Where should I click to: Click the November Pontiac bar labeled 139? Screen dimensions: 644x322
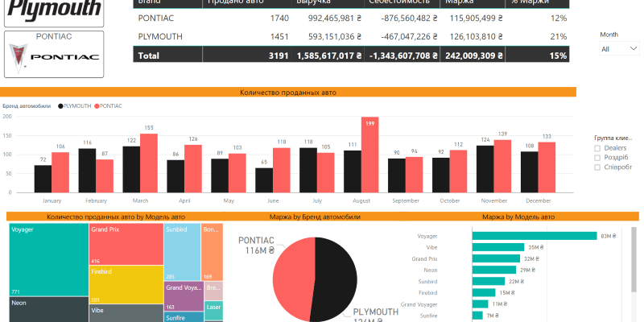pos(502,167)
